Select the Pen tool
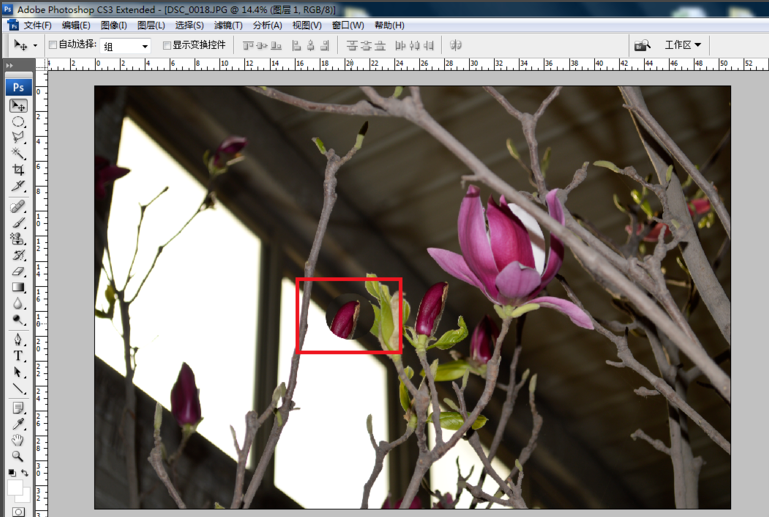 (x=18, y=339)
